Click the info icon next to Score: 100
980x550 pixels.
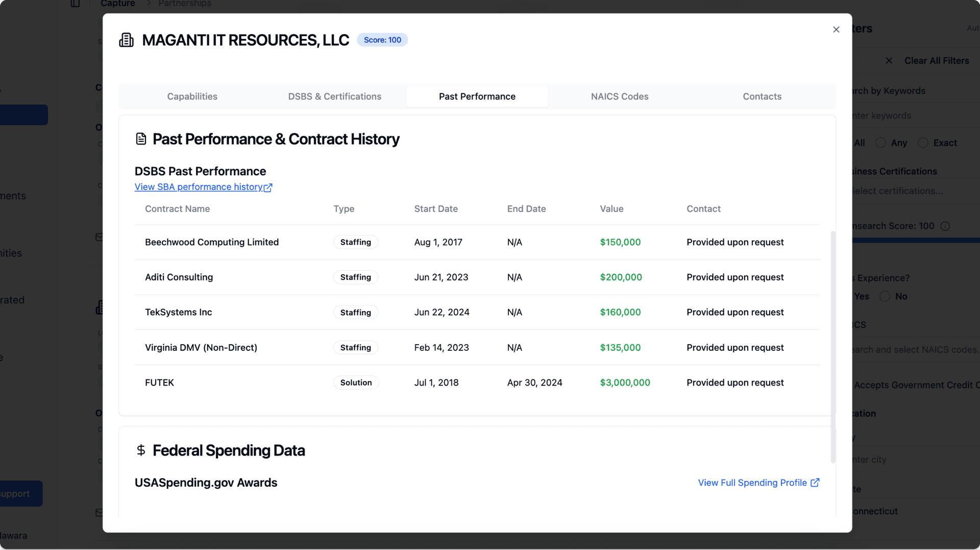pyautogui.click(x=945, y=226)
